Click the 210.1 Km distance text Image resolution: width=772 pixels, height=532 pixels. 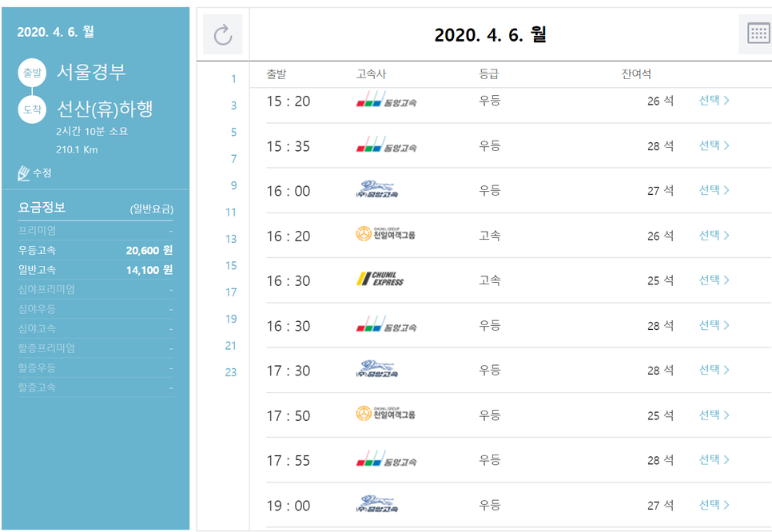click(77, 149)
